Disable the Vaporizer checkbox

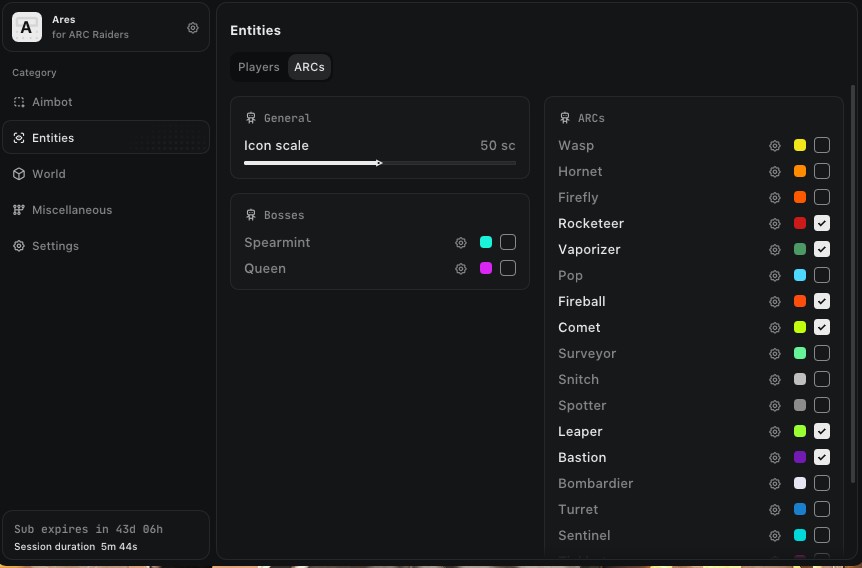coord(822,249)
